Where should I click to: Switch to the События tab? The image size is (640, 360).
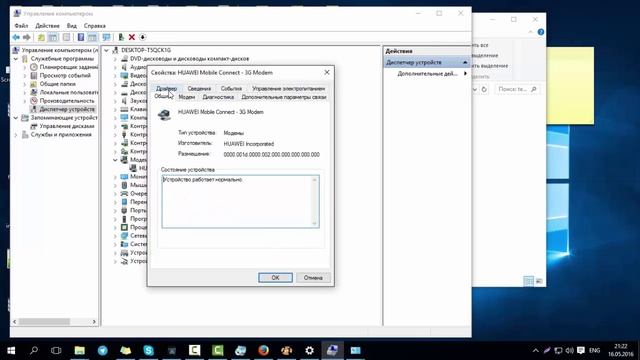tap(231, 89)
